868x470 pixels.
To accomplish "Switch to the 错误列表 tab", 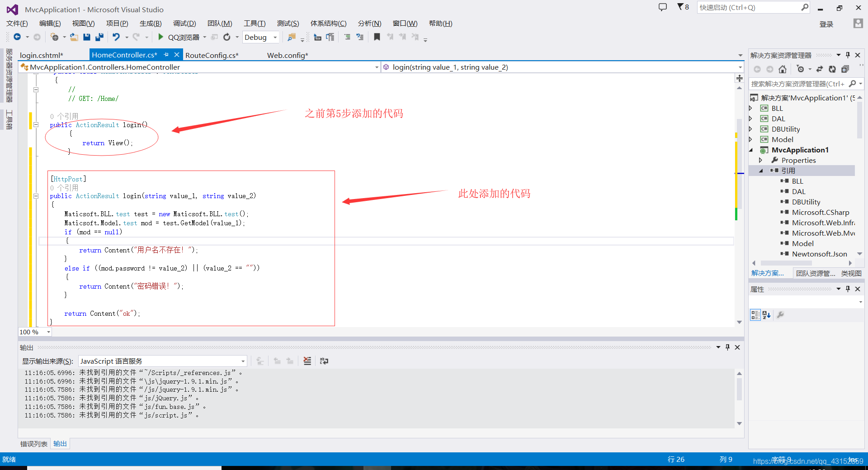I will (x=34, y=444).
